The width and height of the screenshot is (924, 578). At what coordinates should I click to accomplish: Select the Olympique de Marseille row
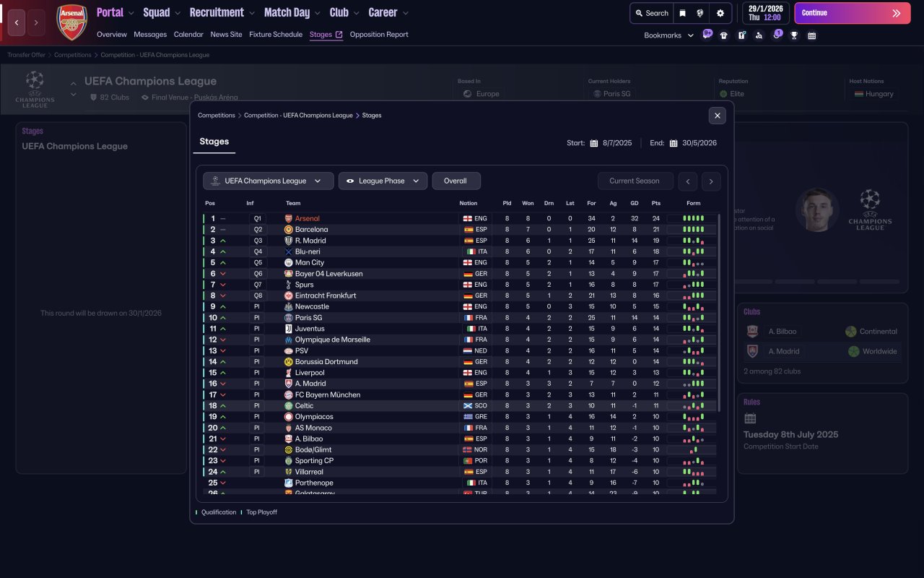460,340
